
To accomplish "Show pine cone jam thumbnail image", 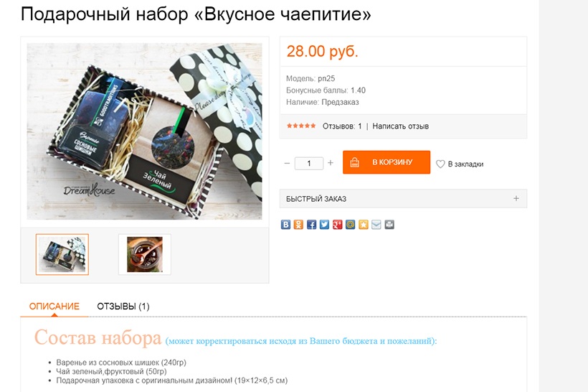I will (145, 255).
